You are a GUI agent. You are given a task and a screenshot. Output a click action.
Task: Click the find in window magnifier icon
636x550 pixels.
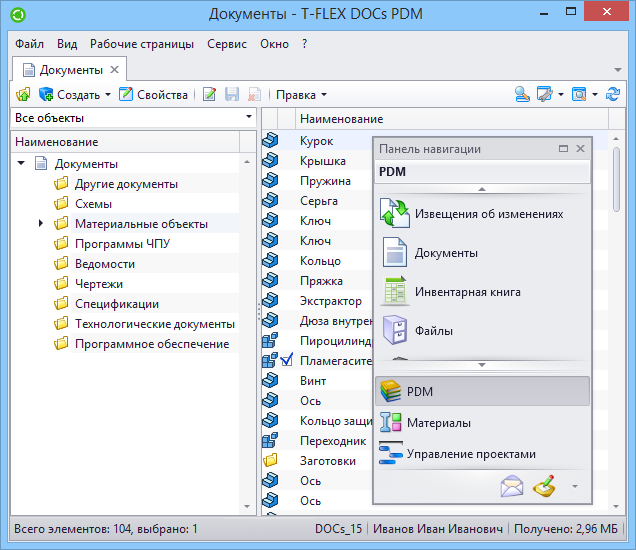click(x=579, y=95)
